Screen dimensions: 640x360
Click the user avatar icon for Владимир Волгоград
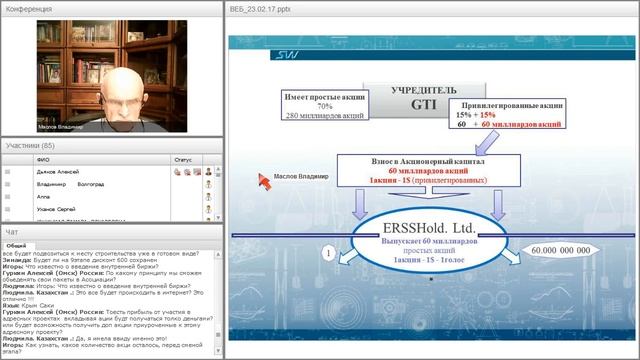(x=209, y=184)
